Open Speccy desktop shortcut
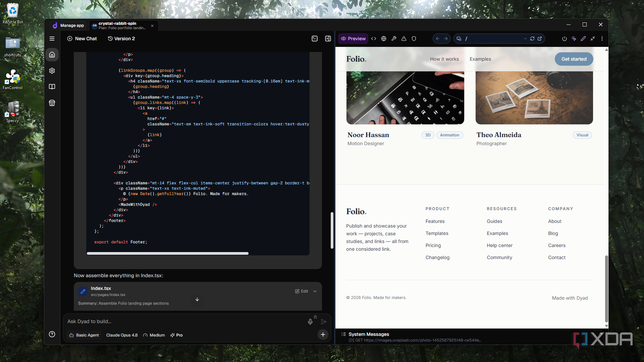 coord(13,112)
